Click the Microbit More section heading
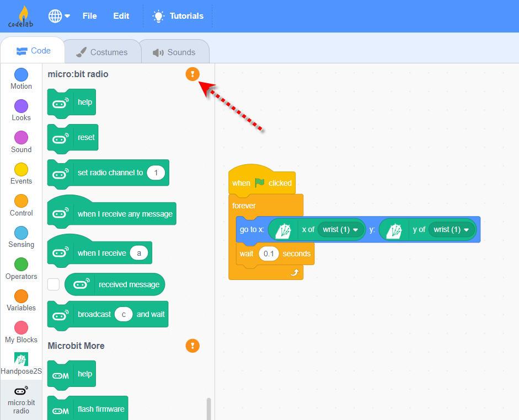 76,346
